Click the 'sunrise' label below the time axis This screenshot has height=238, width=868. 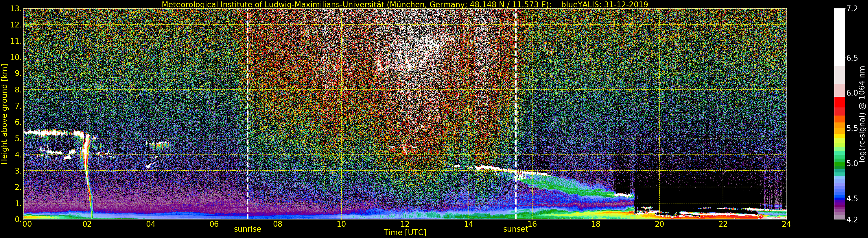[248, 229]
